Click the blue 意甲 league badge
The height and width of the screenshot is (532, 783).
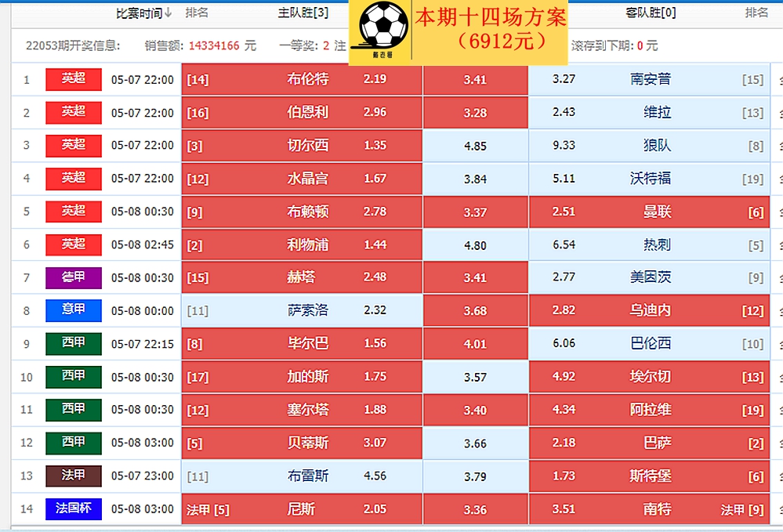click(74, 310)
